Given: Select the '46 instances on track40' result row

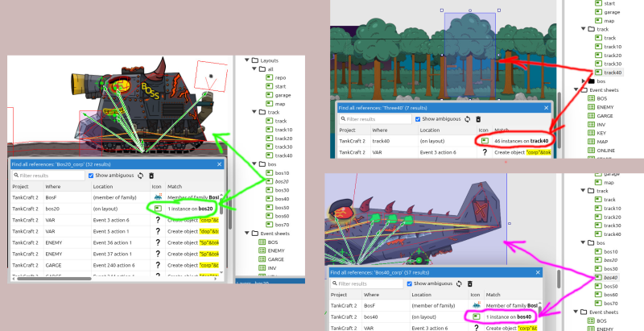Looking at the screenshot, I should (x=522, y=140).
